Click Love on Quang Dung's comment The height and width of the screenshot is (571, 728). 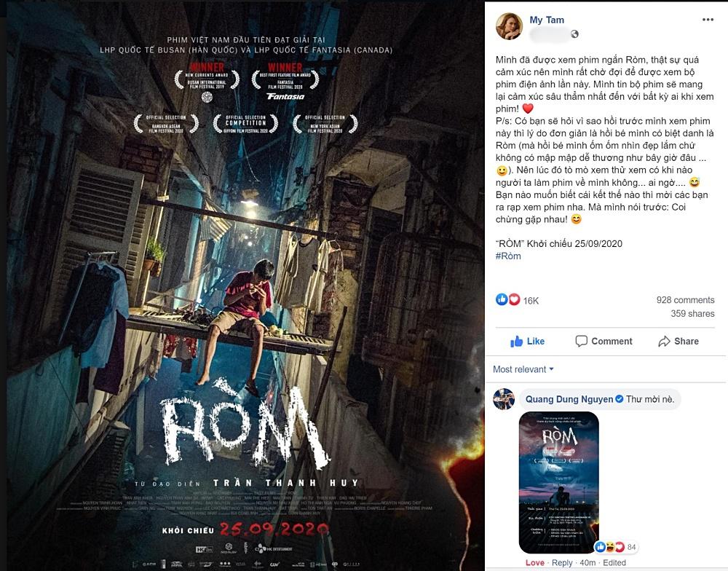[534, 563]
